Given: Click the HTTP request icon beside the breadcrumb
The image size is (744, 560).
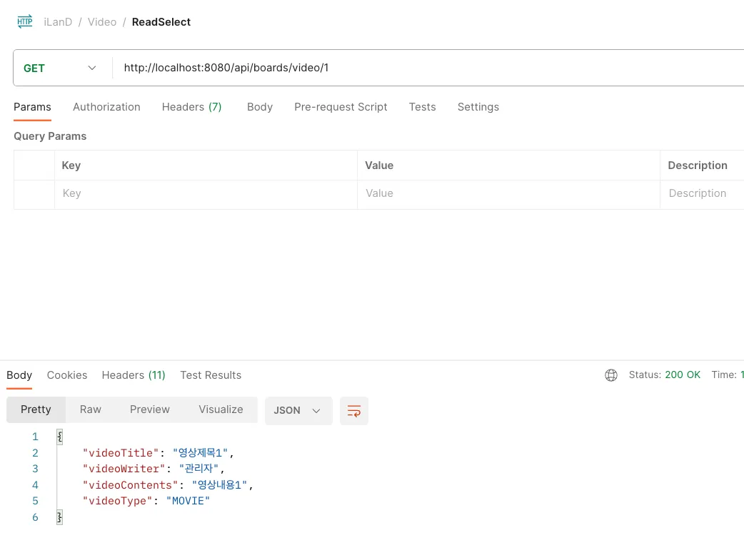Looking at the screenshot, I should click(x=25, y=21).
